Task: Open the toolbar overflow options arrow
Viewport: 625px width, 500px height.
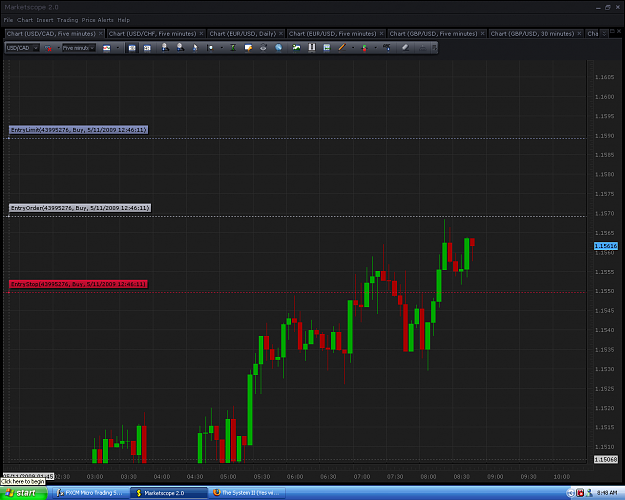Action: click(x=434, y=48)
